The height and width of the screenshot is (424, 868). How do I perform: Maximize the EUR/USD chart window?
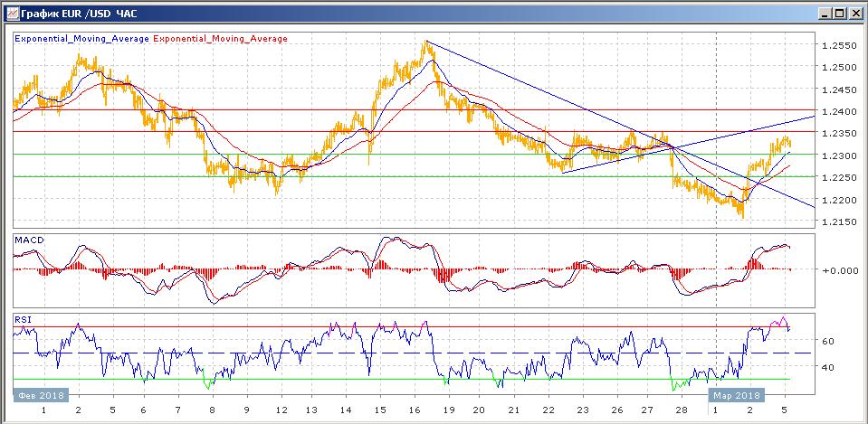839,14
